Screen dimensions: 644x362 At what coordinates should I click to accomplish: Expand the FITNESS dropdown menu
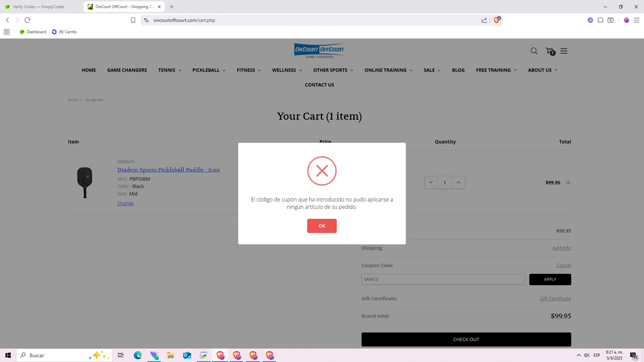click(x=249, y=70)
